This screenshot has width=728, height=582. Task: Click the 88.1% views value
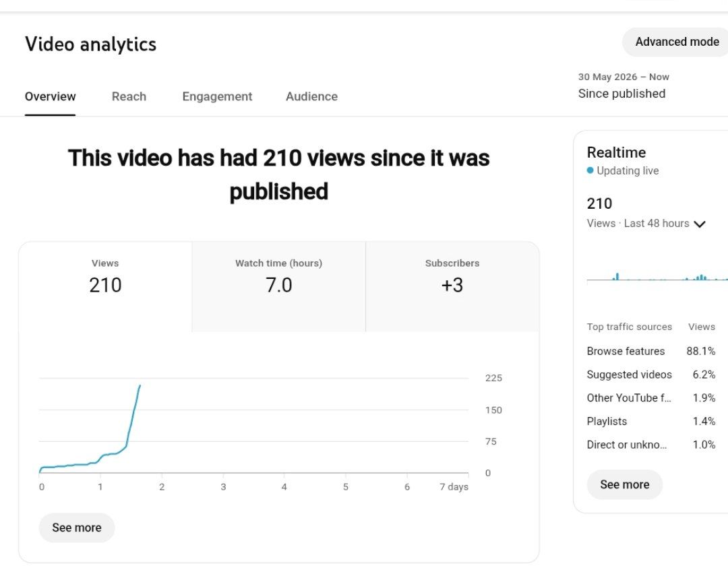[700, 352]
